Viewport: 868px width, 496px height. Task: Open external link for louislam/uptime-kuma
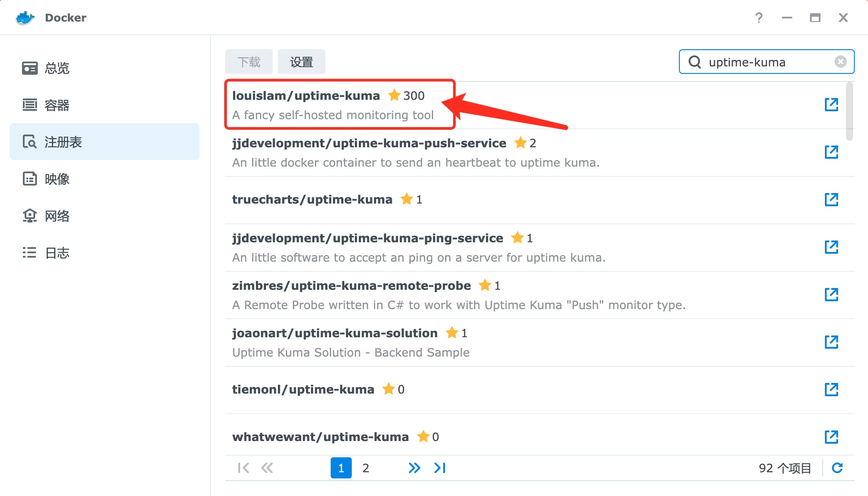click(831, 105)
